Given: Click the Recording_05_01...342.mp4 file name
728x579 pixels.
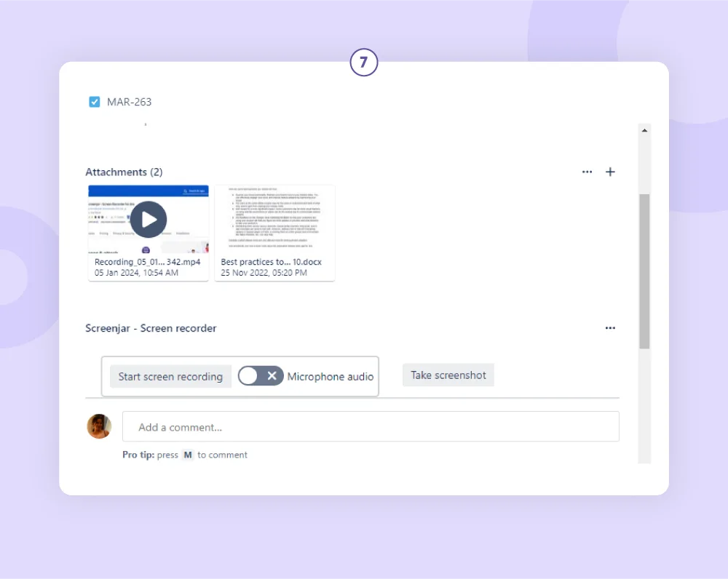Looking at the screenshot, I should click(148, 262).
